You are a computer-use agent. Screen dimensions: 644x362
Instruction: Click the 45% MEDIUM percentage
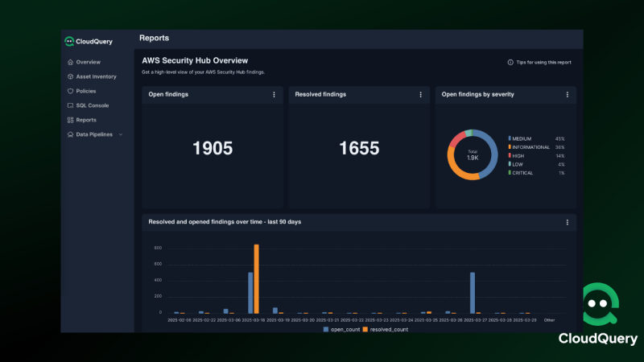click(559, 138)
